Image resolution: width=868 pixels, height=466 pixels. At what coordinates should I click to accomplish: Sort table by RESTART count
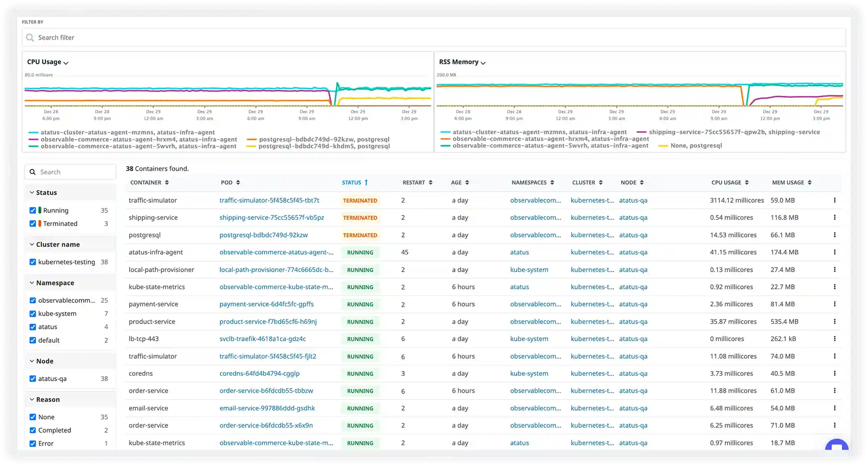(430, 183)
